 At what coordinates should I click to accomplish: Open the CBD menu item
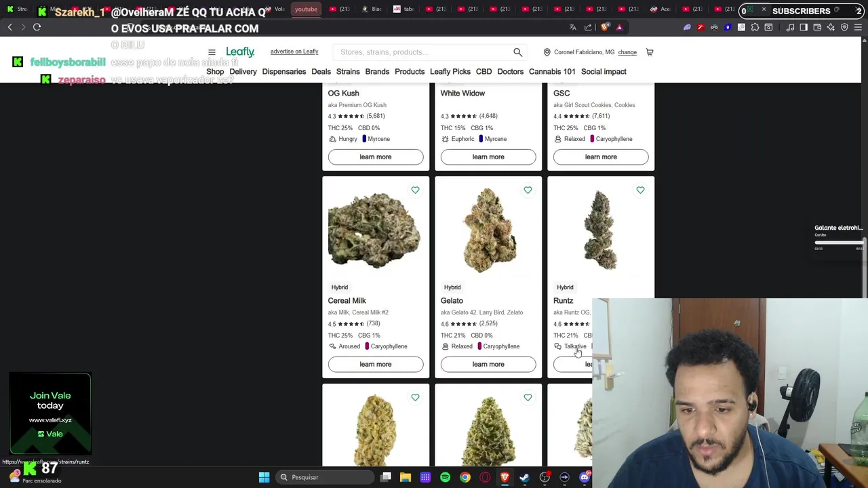coord(484,72)
